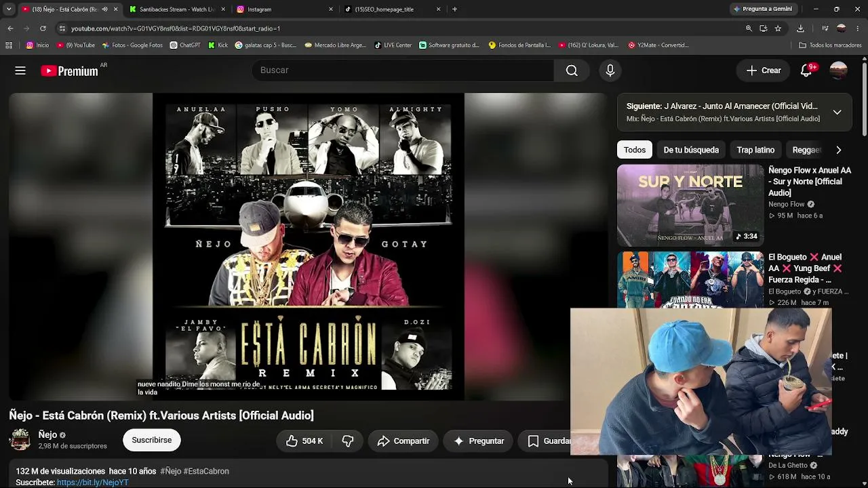
Task: Open the browser zoom magnifier icon
Action: (x=749, y=28)
